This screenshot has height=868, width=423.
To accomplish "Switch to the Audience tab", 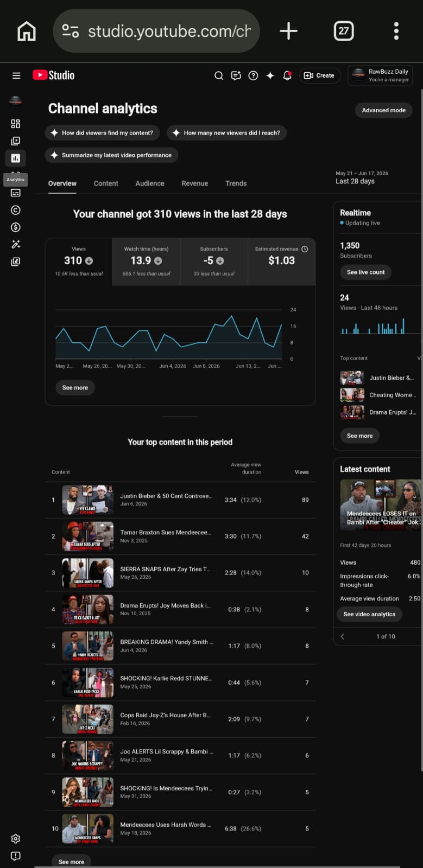I will [x=150, y=183].
